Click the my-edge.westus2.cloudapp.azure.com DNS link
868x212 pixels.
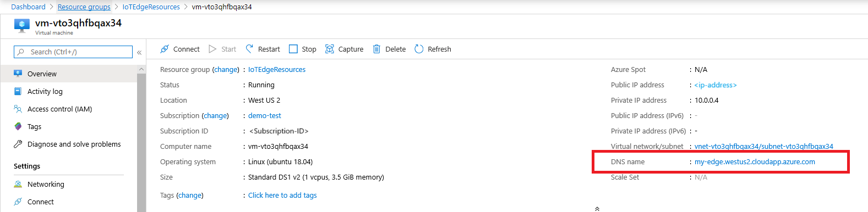pos(755,162)
